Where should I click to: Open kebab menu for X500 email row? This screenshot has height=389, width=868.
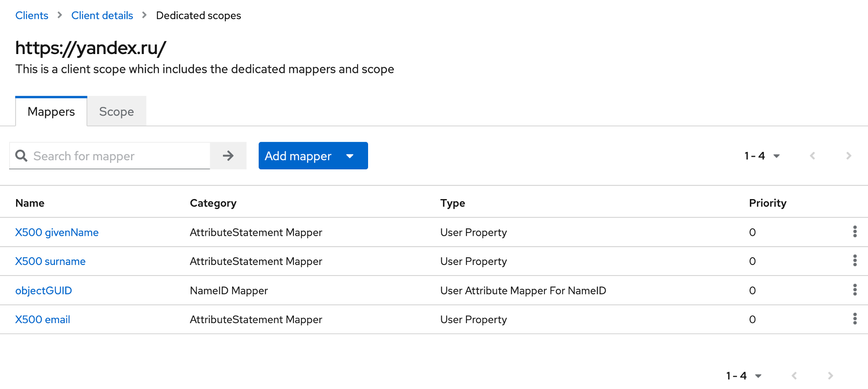(854, 319)
